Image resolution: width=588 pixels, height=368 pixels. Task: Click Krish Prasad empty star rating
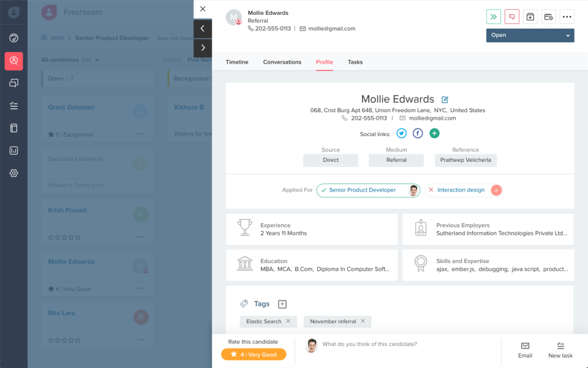(x=64, y=237)
